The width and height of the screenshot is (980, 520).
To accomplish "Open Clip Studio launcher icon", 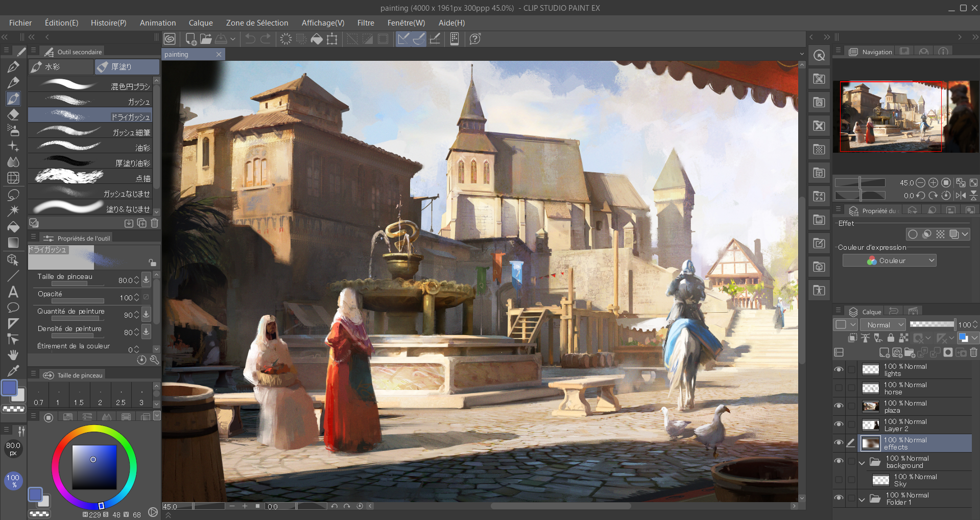I will tap(170, 39).
